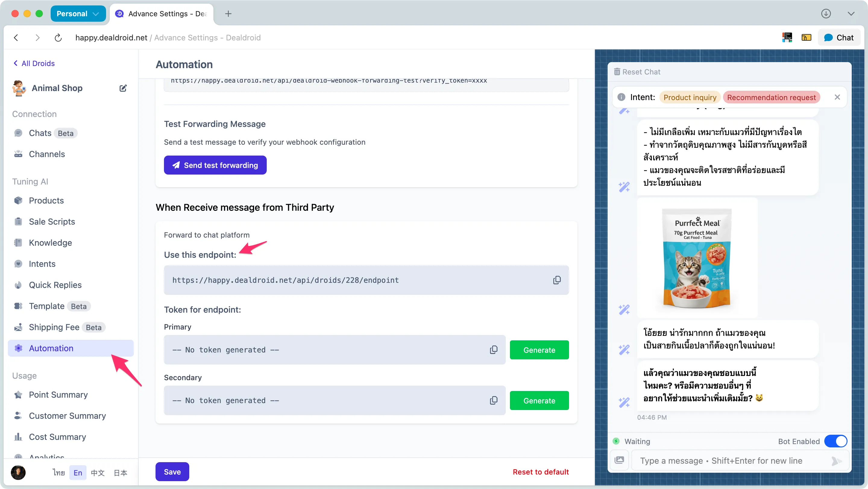Click Send test forwarding
This screenshot has height=489, width=868.
[215, 165]
